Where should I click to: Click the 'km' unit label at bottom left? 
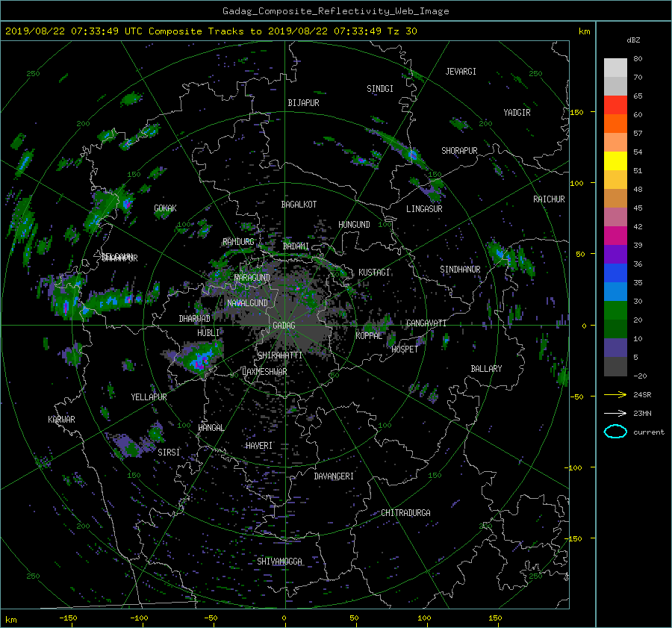tap(11, 620)
